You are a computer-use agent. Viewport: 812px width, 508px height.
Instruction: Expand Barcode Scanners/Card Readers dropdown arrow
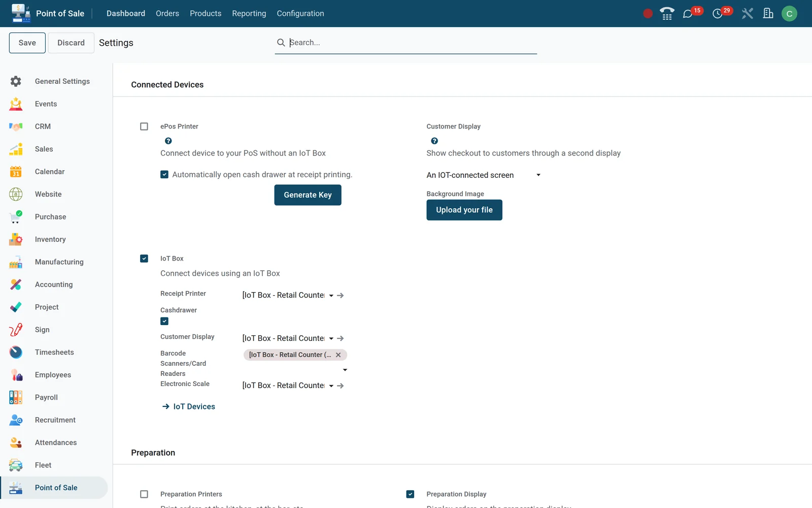click(345, 370)
